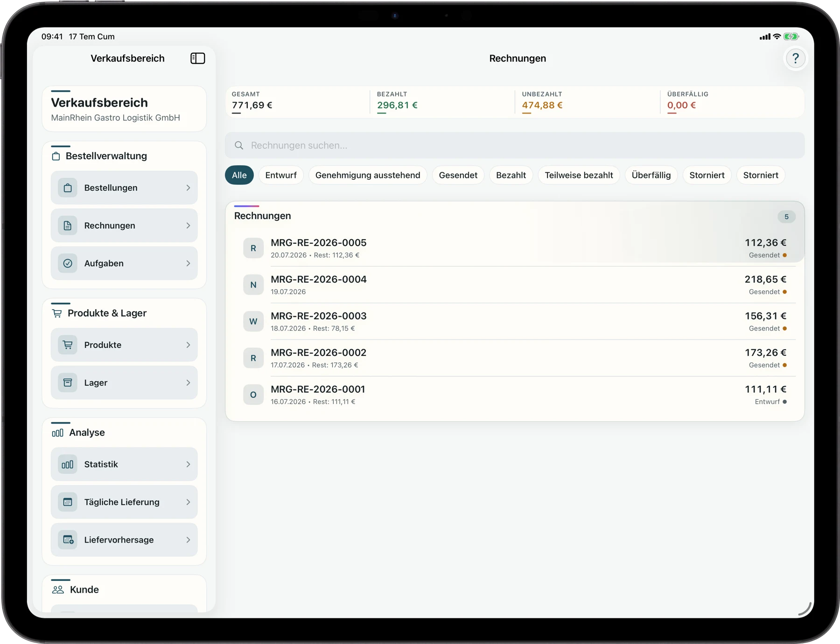Screen dimensions: 840x644
Task: Enable the Entwurf filter chip
Action: 281,175
